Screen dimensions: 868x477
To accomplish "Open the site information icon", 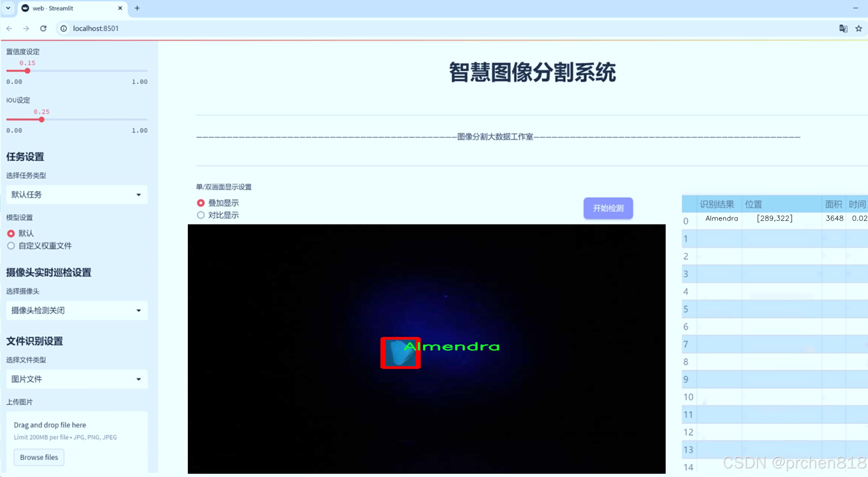I will pyautogui.click(x=64, y=28).
